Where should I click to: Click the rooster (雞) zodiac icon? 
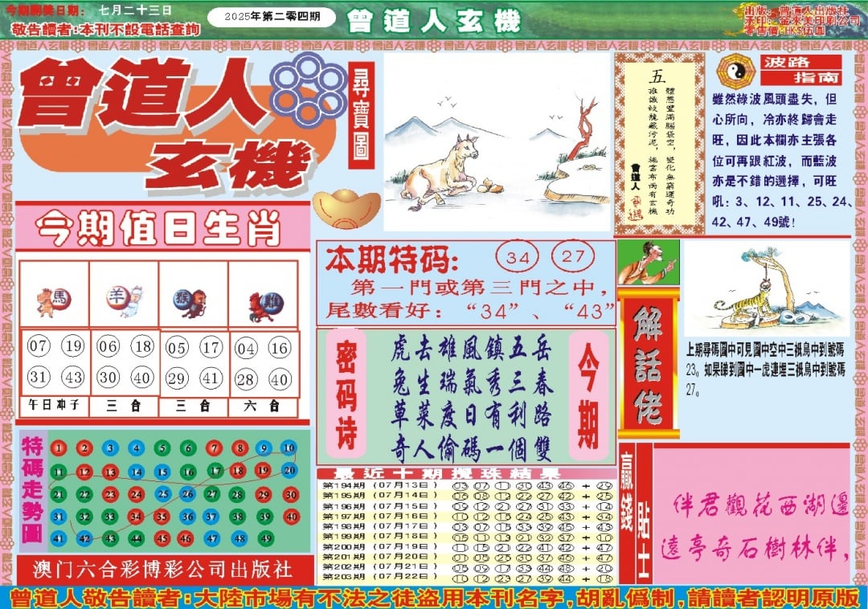click(265, 306)
